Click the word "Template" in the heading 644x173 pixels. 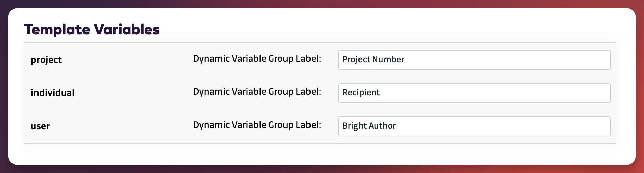(x=57, y=30)
